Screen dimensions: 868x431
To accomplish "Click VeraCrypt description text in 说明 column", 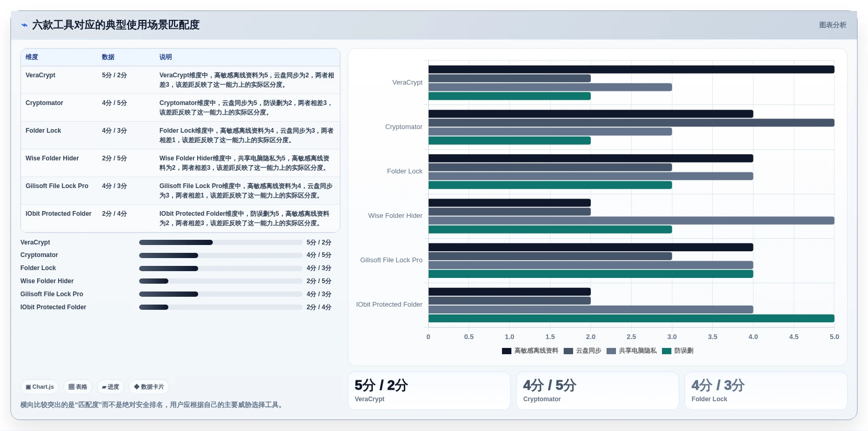I will coord(247,80).
